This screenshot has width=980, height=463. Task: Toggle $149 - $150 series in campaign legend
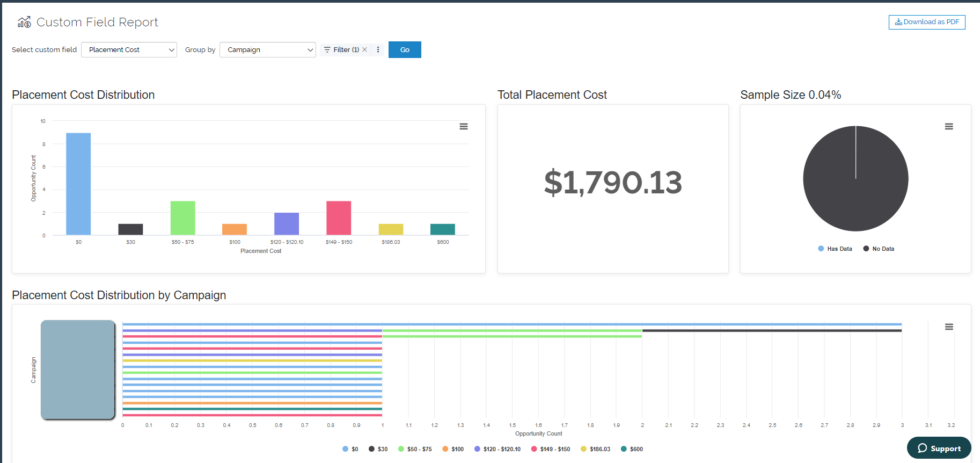(551, 449)
